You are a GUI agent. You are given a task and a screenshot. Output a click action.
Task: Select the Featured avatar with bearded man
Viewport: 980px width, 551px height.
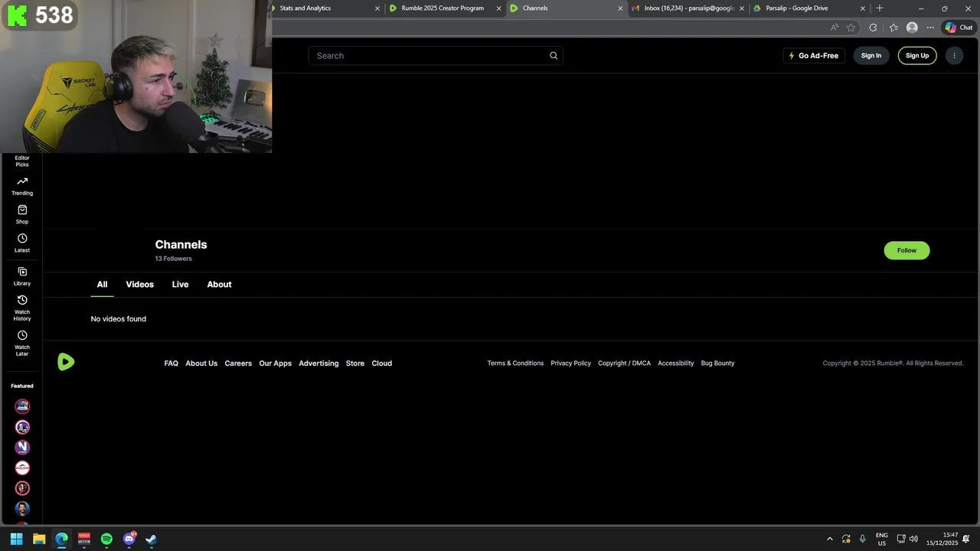22,508
